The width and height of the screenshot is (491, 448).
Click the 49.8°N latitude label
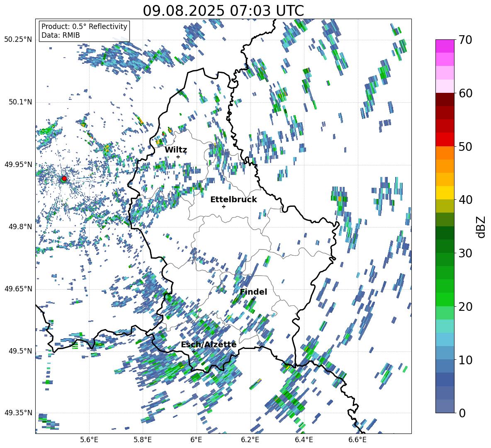tap(20, 227)
